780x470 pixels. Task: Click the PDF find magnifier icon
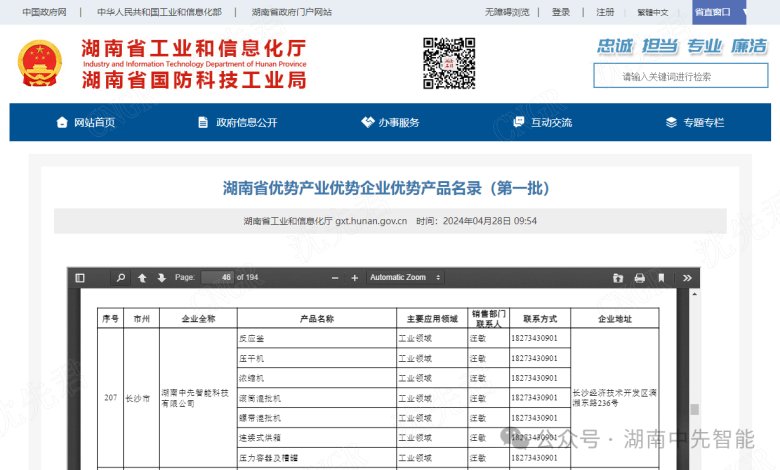coord(121,277)
